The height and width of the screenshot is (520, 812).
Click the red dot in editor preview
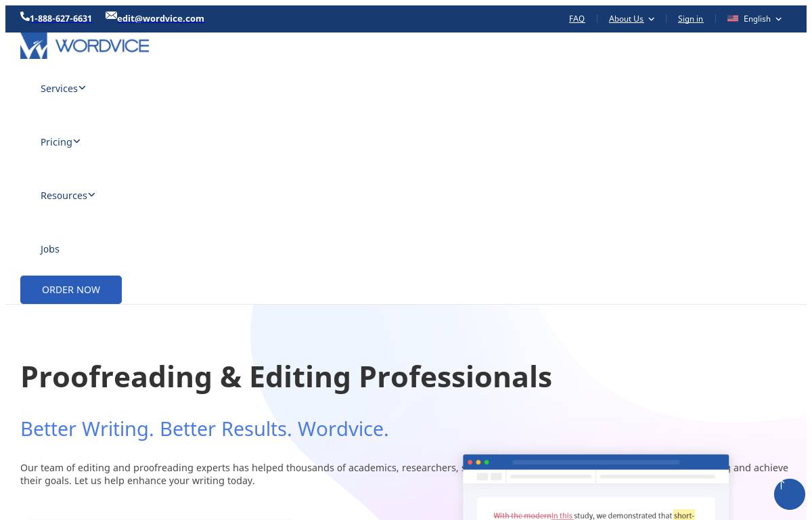coord(470,462)
